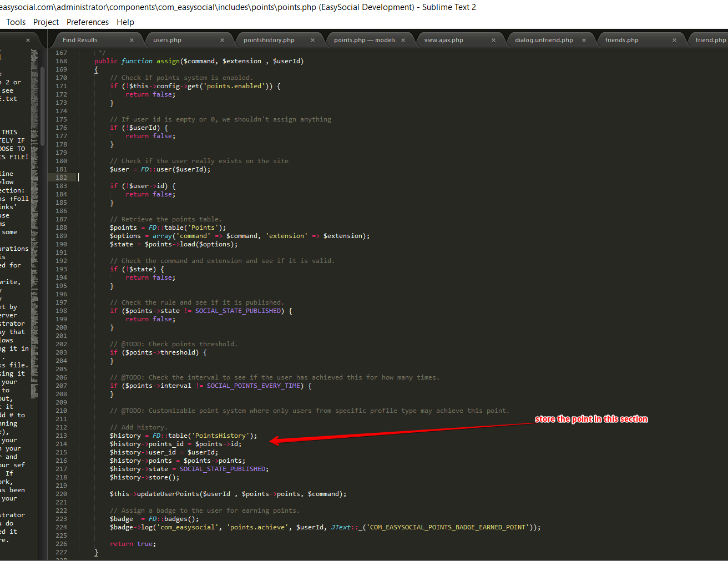Activate the dialog.unfriend.php tab
Image resolution: width=728 pixels, height=561 pixels.
544,40
